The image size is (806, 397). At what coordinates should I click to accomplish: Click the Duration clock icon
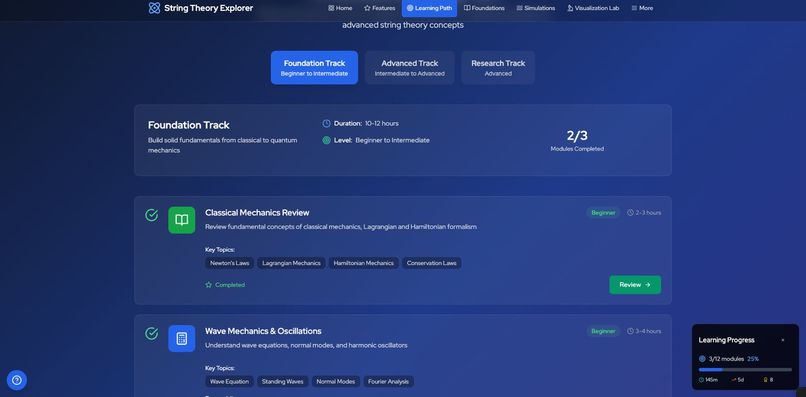coord(326,123)
